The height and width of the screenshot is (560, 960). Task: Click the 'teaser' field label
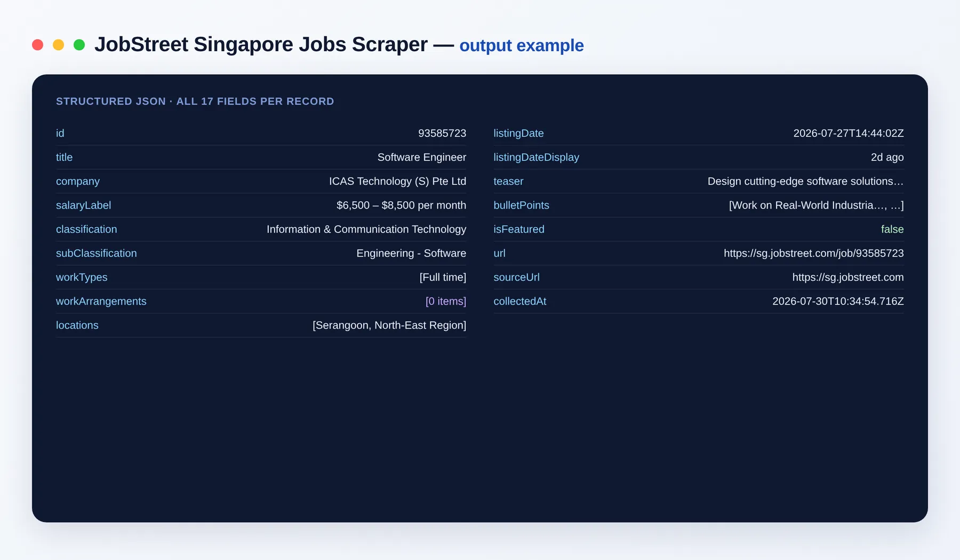pyautogui.click(x=508, y=181)
